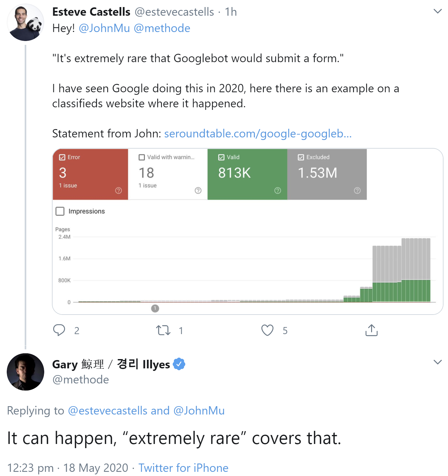Open the reply icon on Esteve's tweet
This screenshot has width=448, height=476.
click(60, 330)
